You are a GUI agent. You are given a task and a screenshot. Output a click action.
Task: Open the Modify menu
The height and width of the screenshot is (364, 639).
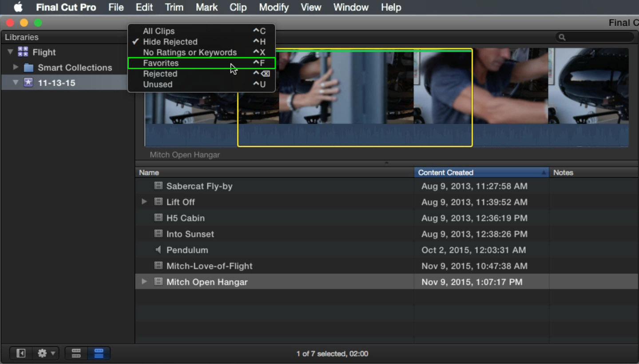(x=274, y=8)
